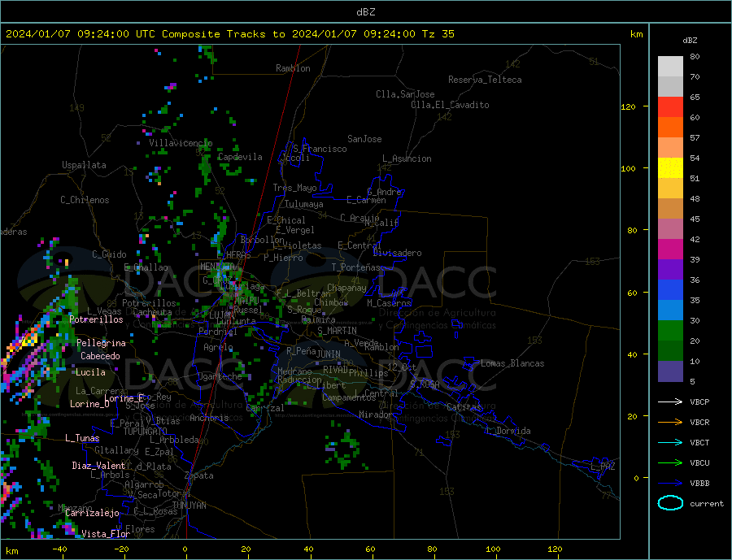The width and height of the screenshot is (732, 560).
Task: Click the 60 km tick on right axis
Action: tap(631, 293)
